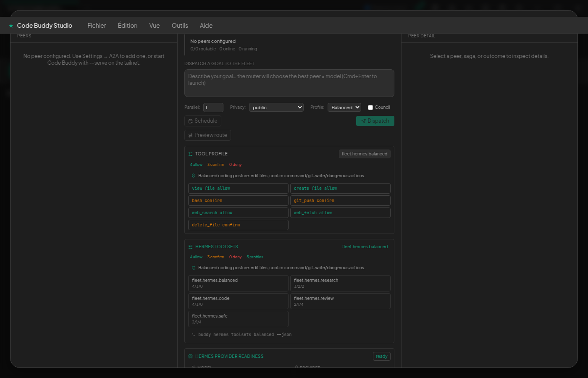Choose the fleet.hermes.code toolset card
The image size is (588, 378).
coord(239,301)
